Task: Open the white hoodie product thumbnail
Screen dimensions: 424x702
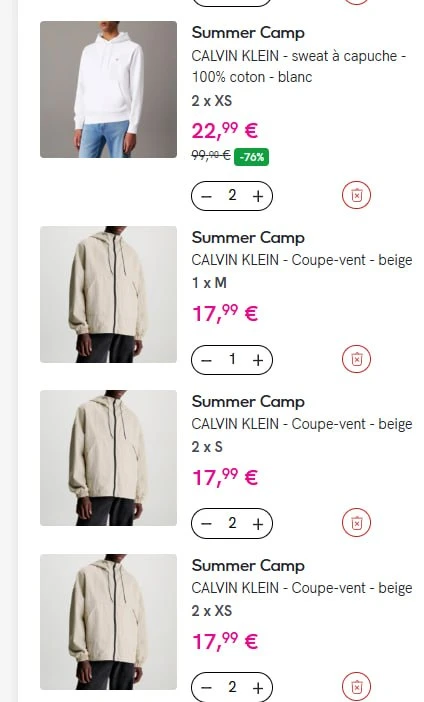Action: pyautogui.click(x=108, y=89)
